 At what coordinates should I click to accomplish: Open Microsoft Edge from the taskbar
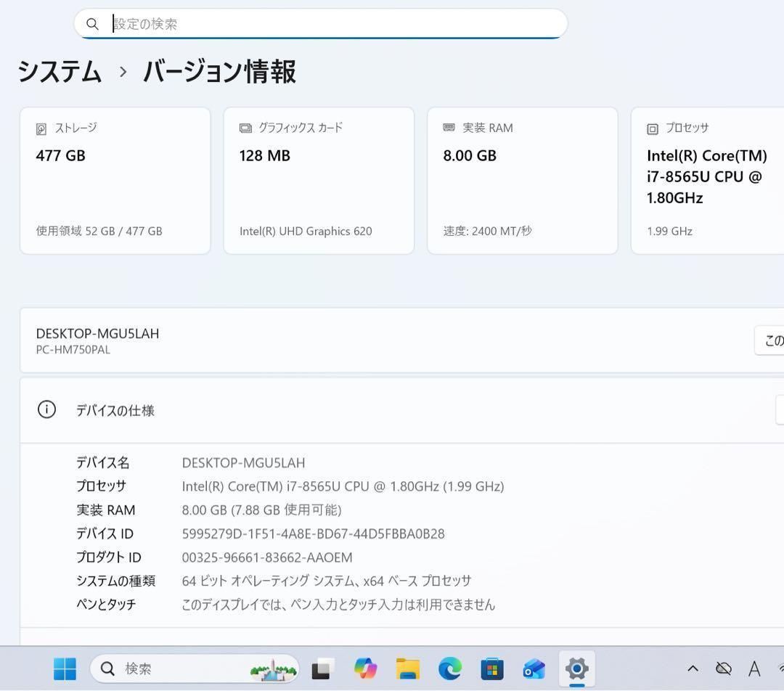click(x=450, y=668)
